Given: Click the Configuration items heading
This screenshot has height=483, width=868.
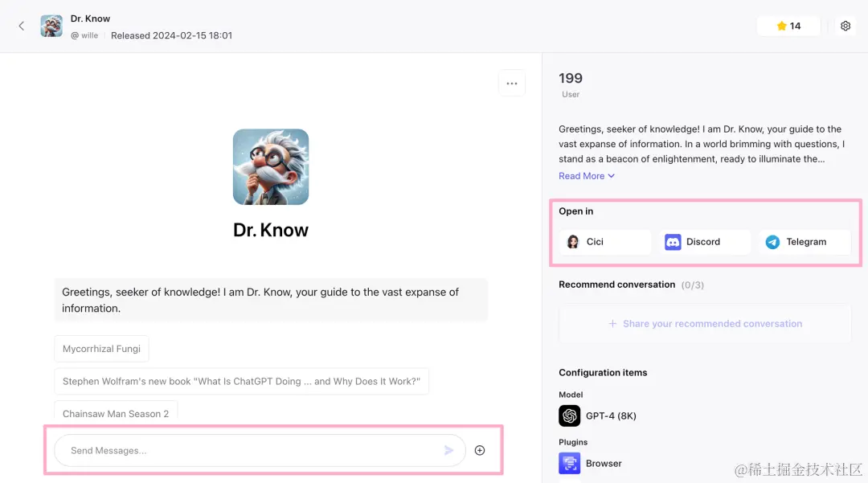Looking at the screenshot, I should point(603,372).
